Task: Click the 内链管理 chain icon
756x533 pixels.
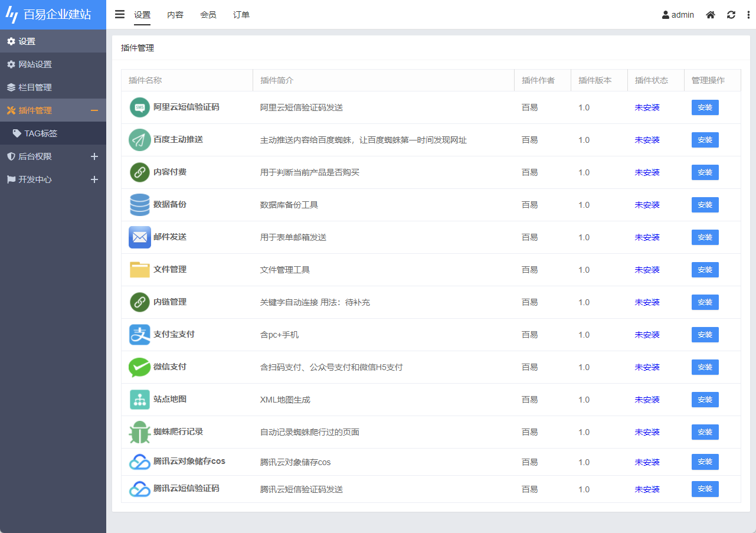Action: coord(140,302)
